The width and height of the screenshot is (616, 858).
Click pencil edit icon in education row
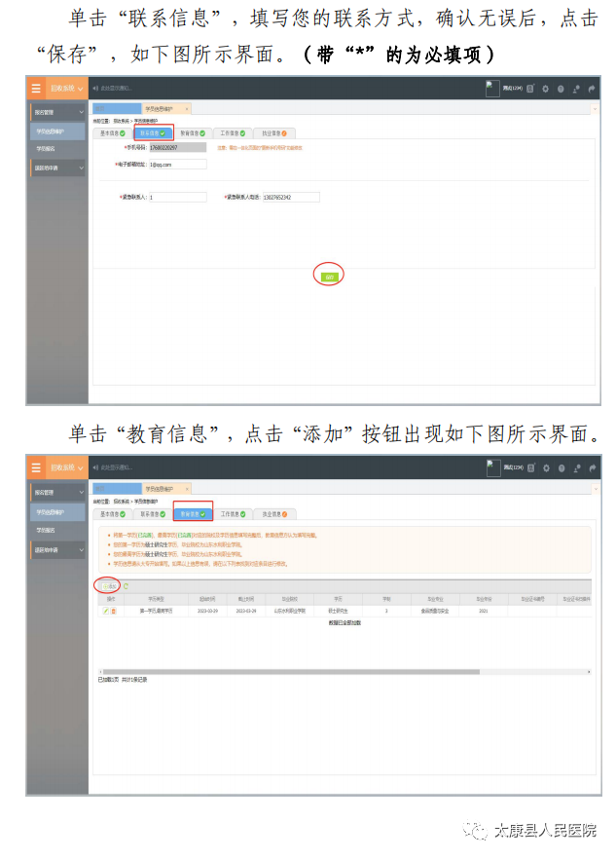[105, 611]
